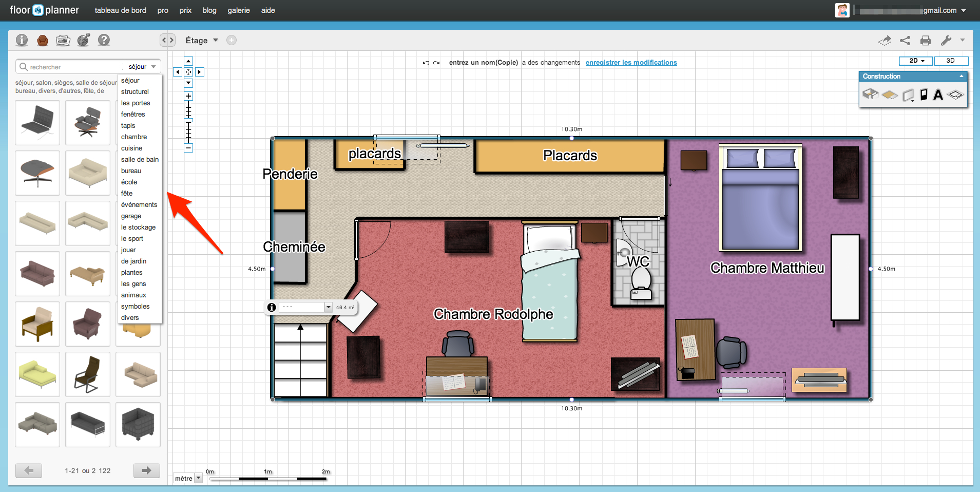Open the door tool in Construction panel
This screenshot has width=980, height=492.
pyautogui.click(x=924, y=94)
